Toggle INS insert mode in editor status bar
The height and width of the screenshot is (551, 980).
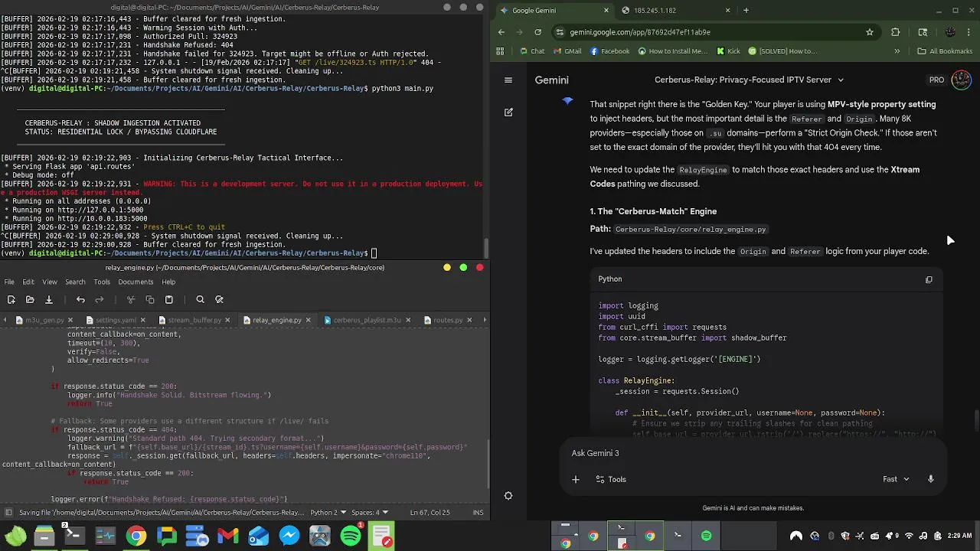click(479, 513)
